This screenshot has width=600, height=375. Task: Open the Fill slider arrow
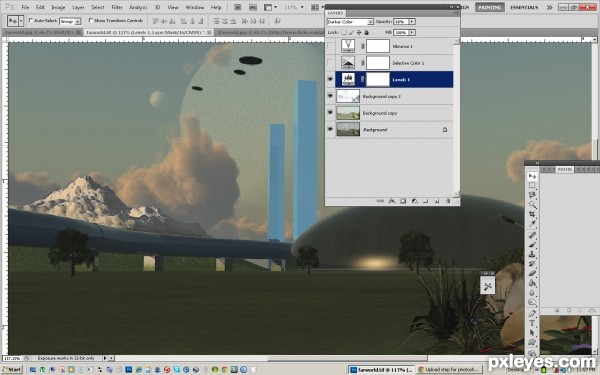(x=412, y=33)
